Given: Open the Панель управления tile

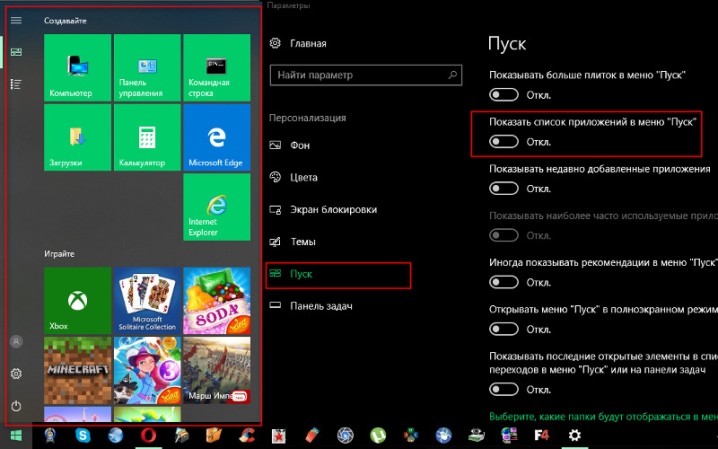Looking at the screenshot, I should point(147,67).
